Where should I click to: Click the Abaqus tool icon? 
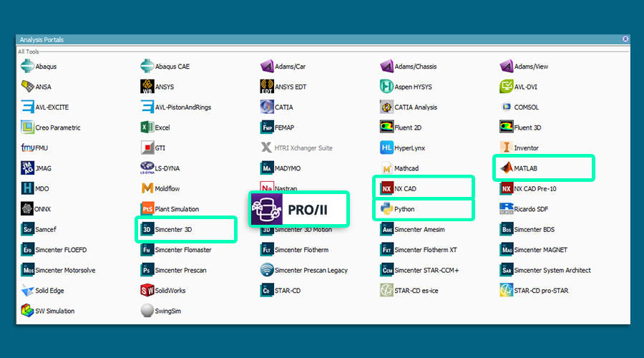pos(27,67)
